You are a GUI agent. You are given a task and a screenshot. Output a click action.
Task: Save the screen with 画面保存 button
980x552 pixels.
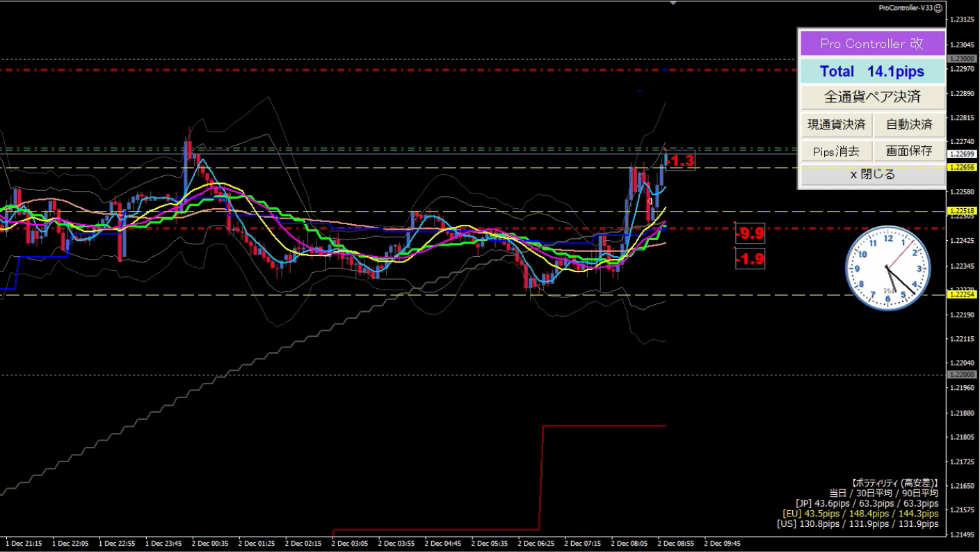point(909,150)
